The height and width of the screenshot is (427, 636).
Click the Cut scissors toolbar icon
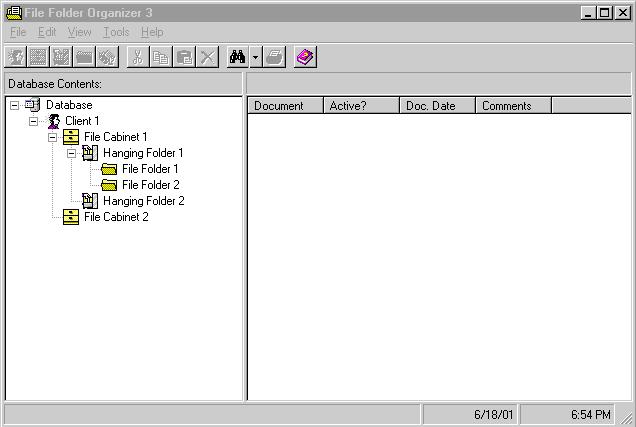(x=138, y=57)
